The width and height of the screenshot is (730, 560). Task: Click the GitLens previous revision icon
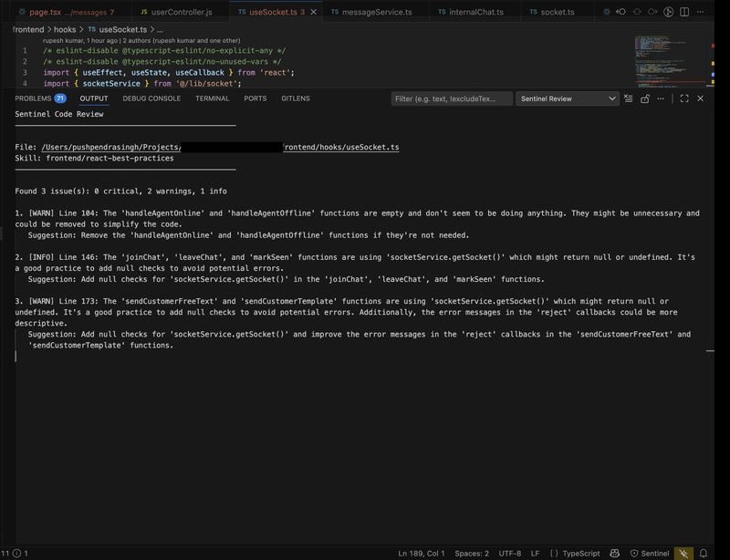(621, 12)
